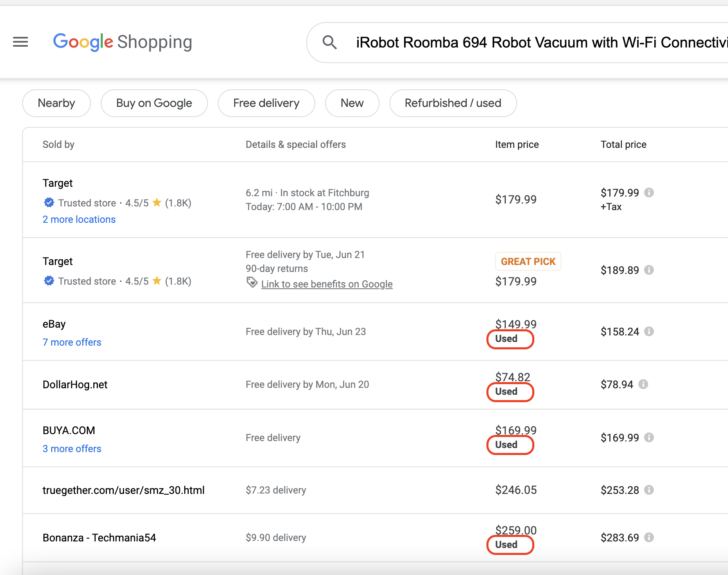Toggle the Free delivery filter
Viewport: 728px width, 575px height.
266,103
